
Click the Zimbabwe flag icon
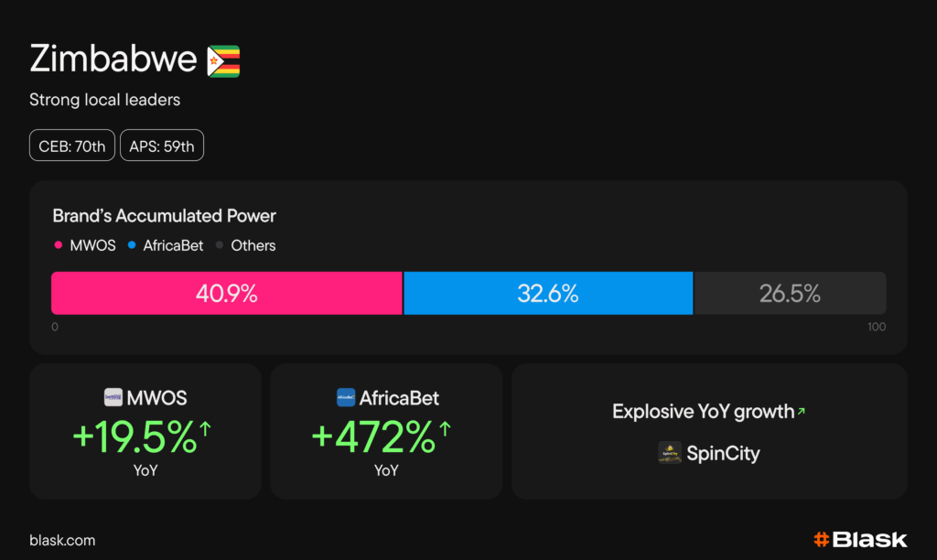(x=223, y=60)
